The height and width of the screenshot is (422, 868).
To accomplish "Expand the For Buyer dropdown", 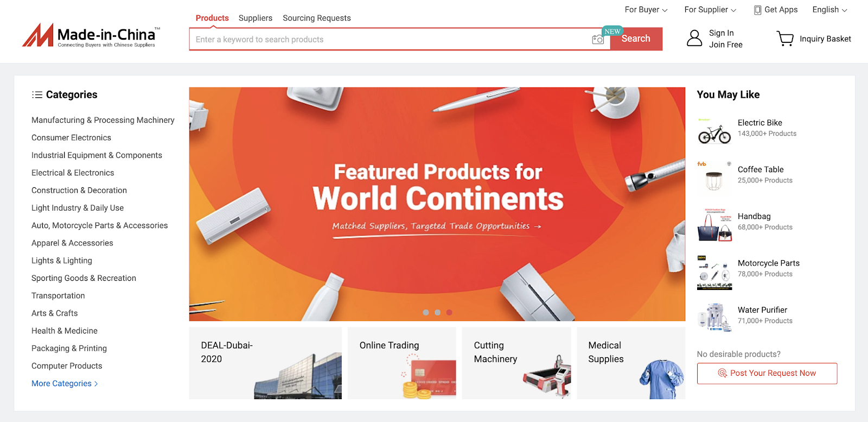I will point(646,10).
